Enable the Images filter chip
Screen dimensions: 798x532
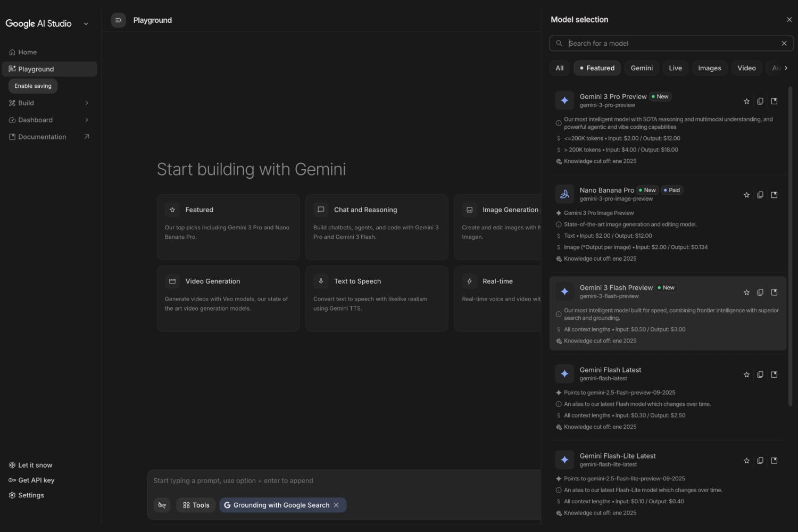pyautogui.click(x=709, y=68)
